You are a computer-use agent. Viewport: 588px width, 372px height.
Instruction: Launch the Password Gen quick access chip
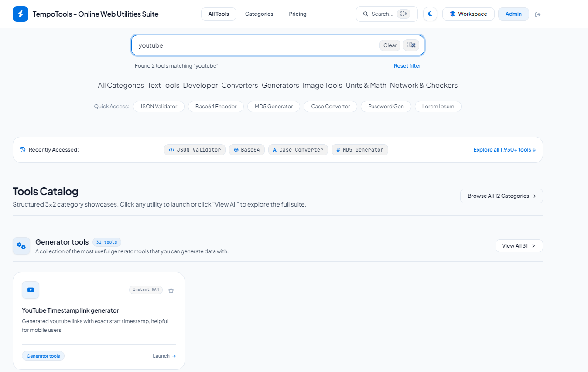[386, 107]
